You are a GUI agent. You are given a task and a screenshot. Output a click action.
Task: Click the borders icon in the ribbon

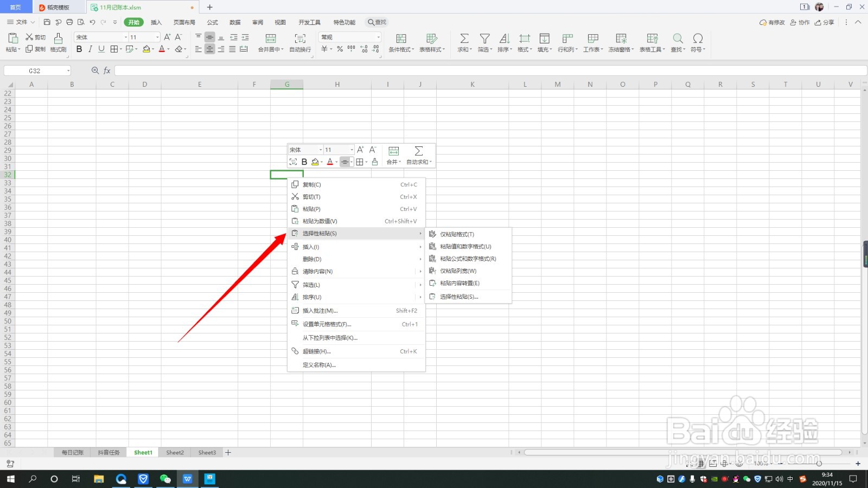click(x=114, y=49)
